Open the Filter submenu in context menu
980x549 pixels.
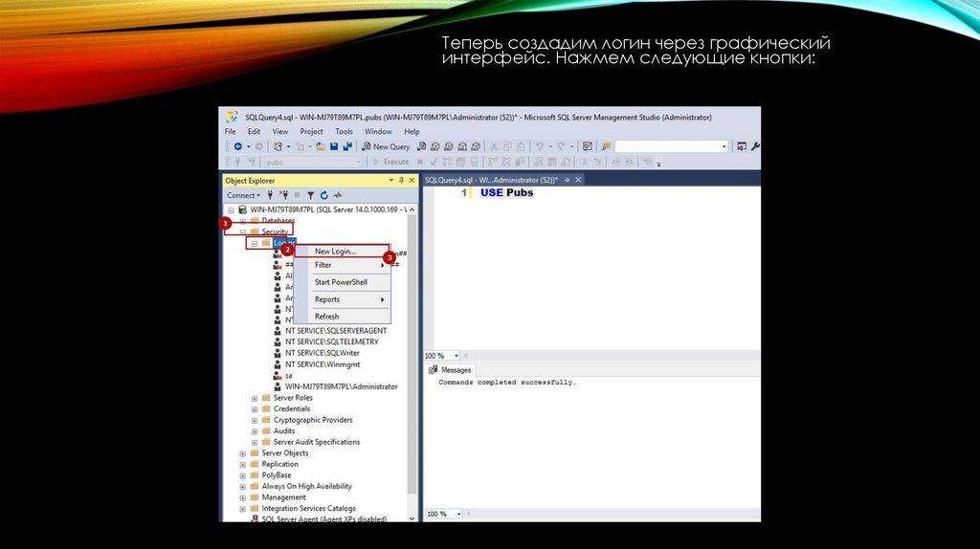(343, 266)
